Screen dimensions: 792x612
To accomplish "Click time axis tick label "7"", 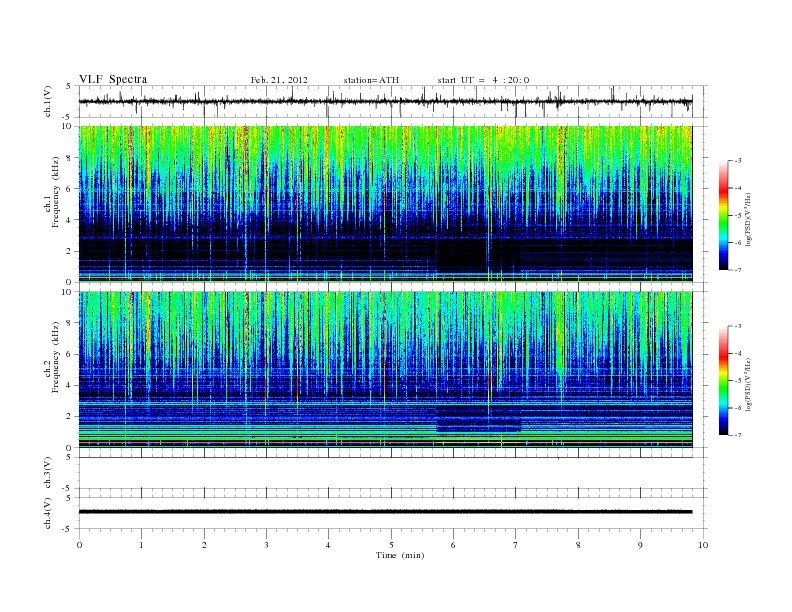I will pos(516,545).
